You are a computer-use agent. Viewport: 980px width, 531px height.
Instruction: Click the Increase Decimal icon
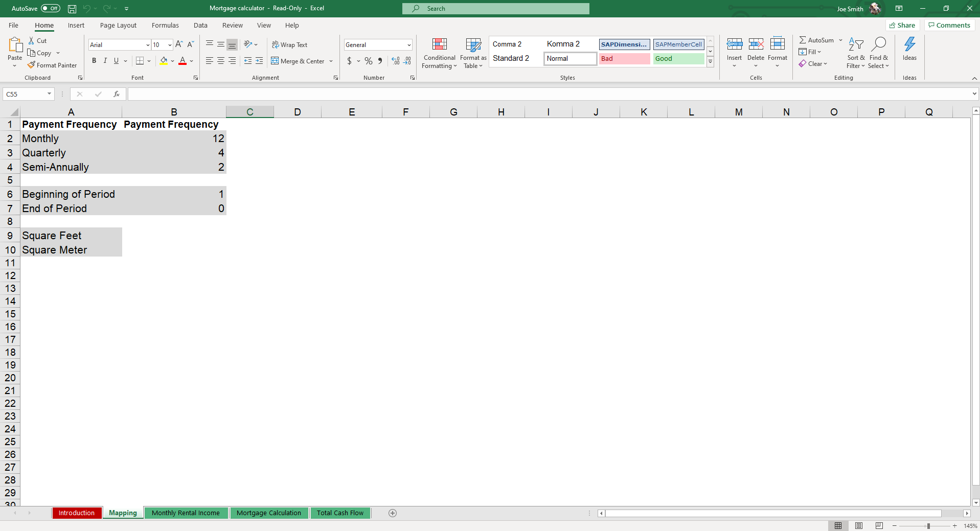(x=396, y=61)
